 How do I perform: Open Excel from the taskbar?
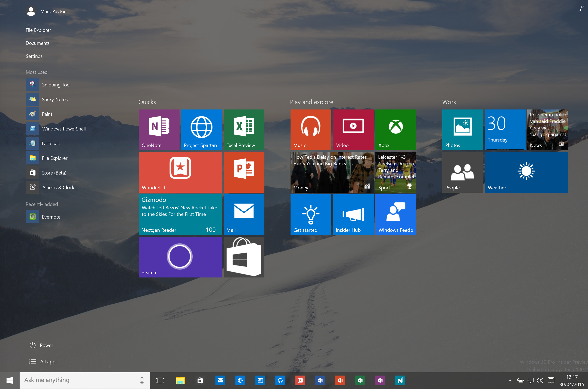(360, 380)
